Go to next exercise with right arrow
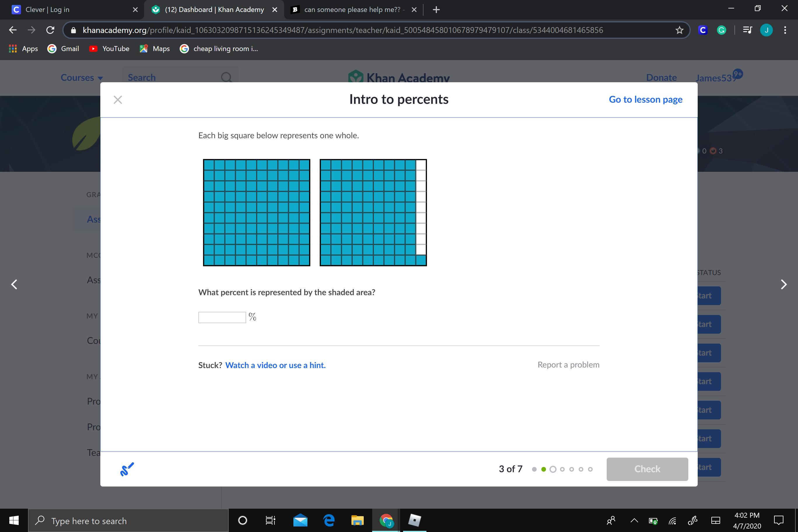The image size is (798, 532). tap(783, 284)
